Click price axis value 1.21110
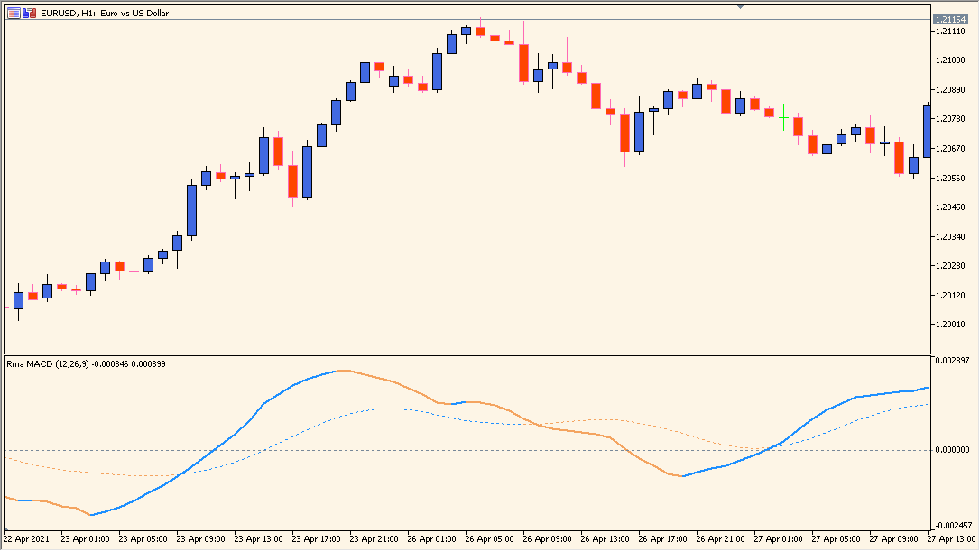Image resolution: width=980 pixels, height=551 pixels. tap(950, 32)
